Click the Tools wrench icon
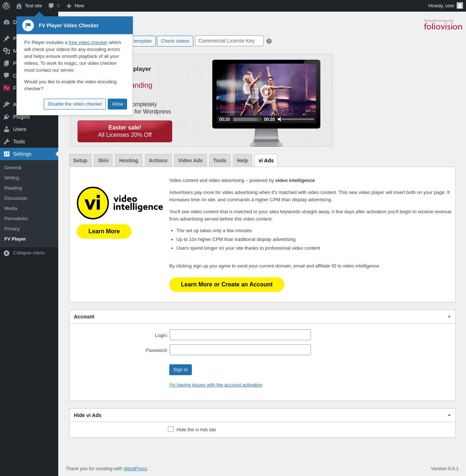This screenshot has height=476, width=466. click(x=7, y=142)
